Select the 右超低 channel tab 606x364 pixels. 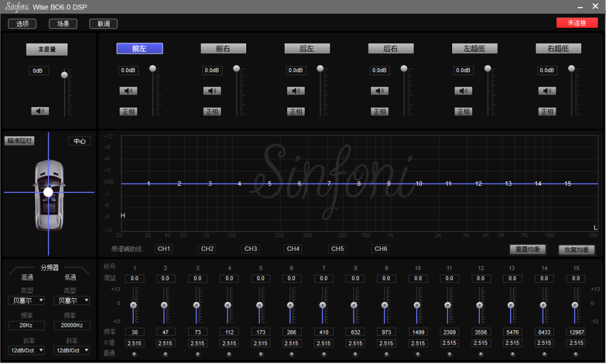pos(558,49)
